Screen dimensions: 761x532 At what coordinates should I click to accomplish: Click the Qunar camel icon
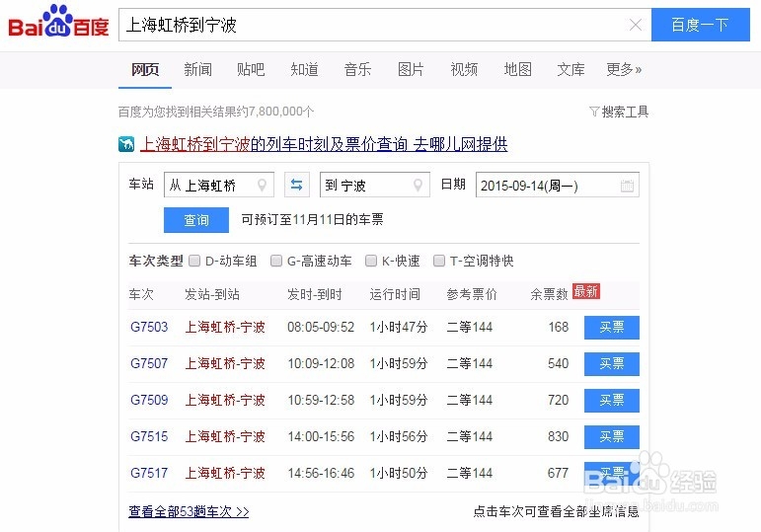(x=126, y=144)
